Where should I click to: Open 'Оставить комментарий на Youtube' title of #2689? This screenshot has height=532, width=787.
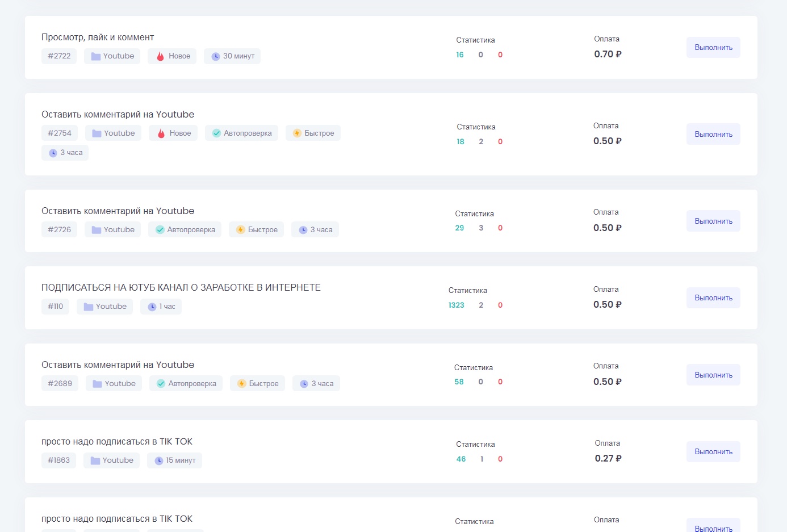click(x=118, y=365)
